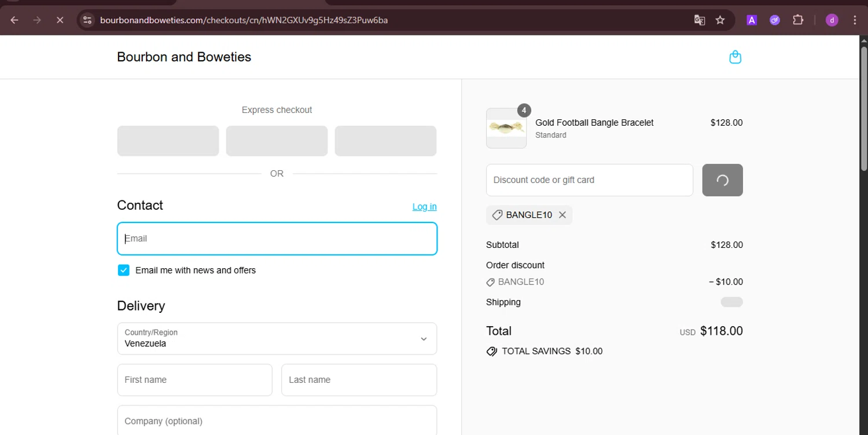Open the purple A extension
Image resolution: width=868 pixels, height=435 pixels.
pyautogui.click(x=752, y=20)
